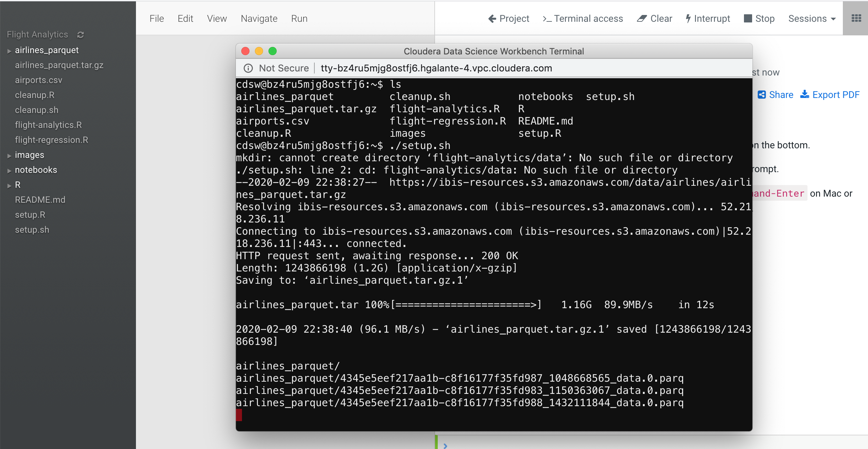This screenshot has height=449, width=868.
Task: Click the apps grid icon
Action: point(856,18)
